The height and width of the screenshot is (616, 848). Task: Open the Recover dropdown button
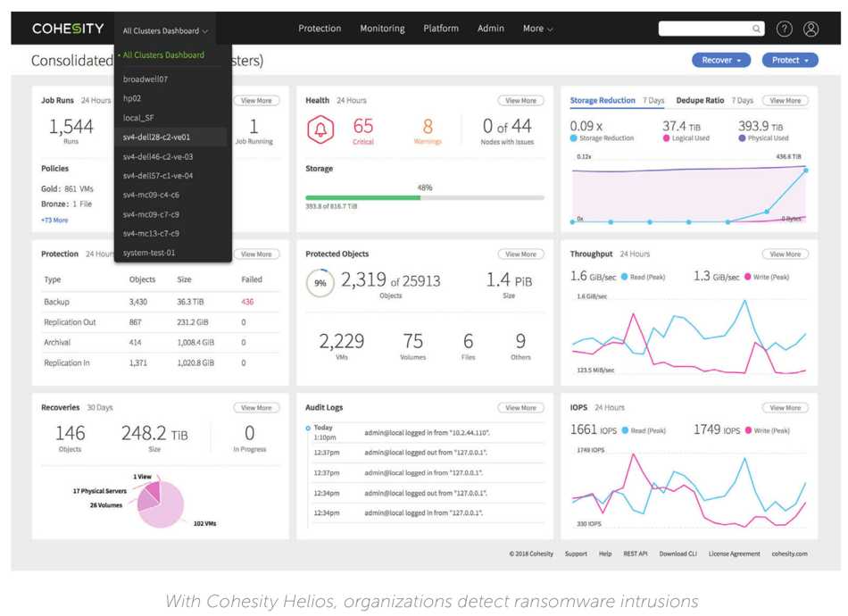(x=721, y=60)
